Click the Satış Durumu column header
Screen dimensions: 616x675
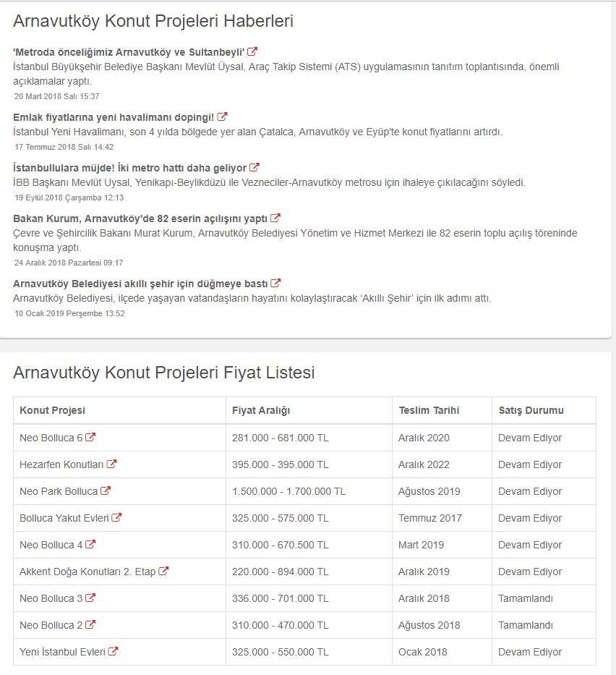[x=531, y=410]
